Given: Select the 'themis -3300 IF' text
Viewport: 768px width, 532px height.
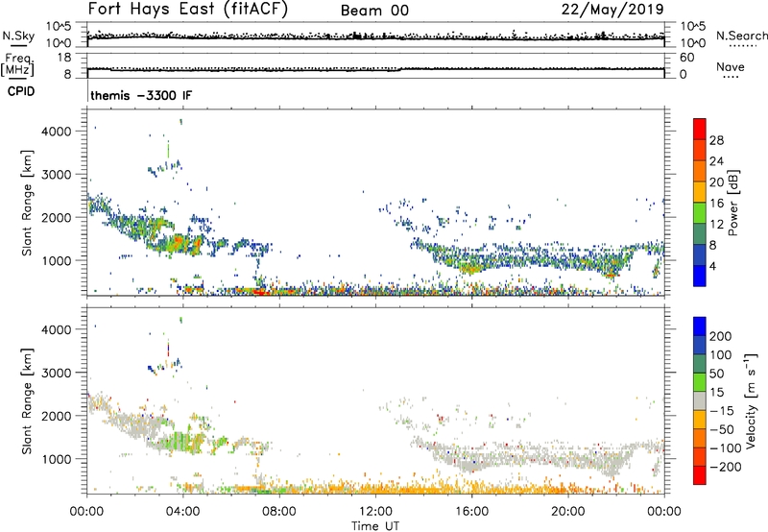Looking at the screenshot, I should click(141, 95).
